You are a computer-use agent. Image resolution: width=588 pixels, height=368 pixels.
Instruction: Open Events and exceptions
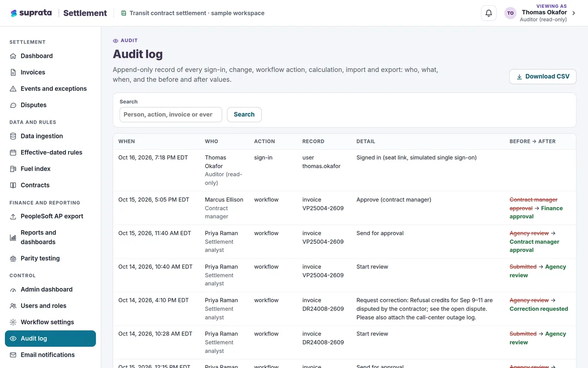(x=50, y=89)
